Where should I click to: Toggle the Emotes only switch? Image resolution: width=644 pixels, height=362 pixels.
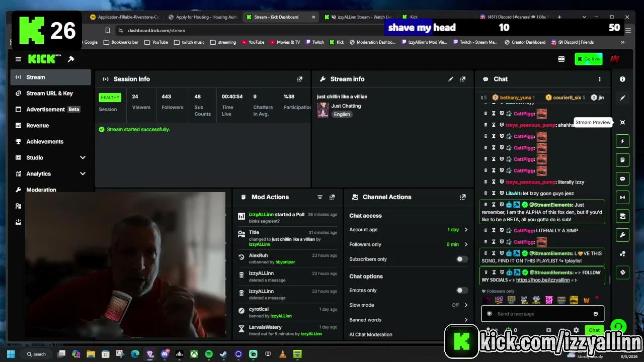tap(462, 290)
